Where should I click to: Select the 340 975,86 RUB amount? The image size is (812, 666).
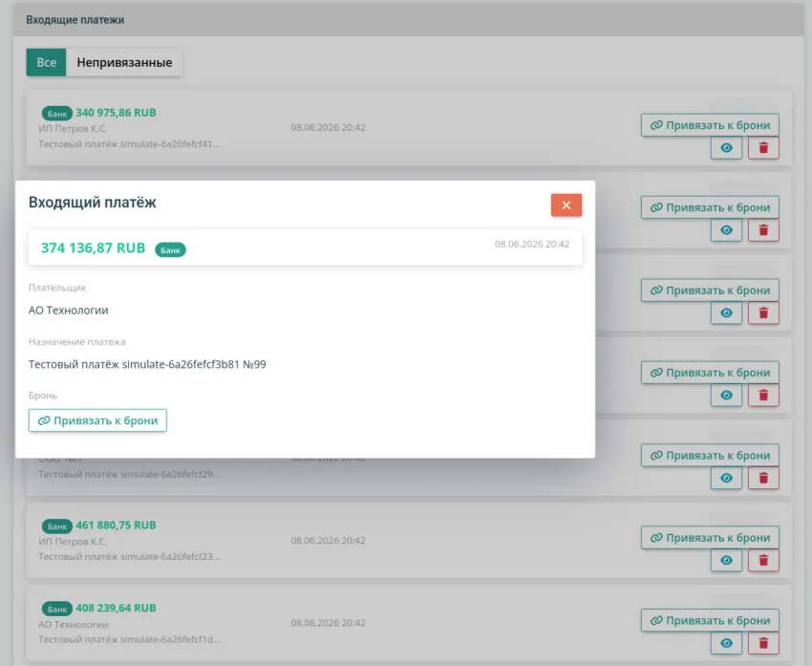(x=116, y=113)
